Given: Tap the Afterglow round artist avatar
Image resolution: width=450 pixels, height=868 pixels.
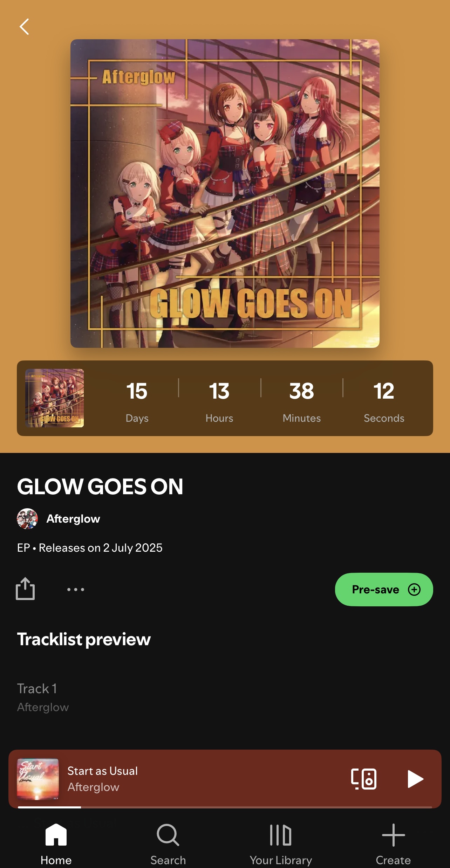Looking at the screenshot, I should pyautogui.click(x=27, y=519).
